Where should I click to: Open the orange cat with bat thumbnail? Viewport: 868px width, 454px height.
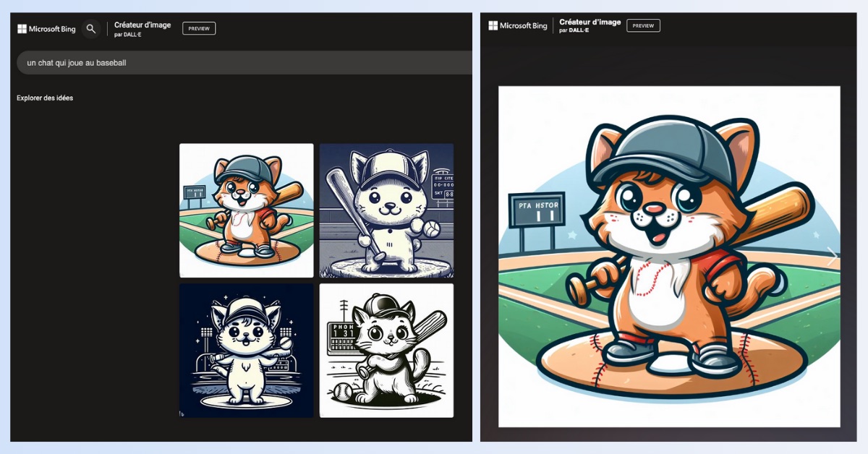pos(247,210)
